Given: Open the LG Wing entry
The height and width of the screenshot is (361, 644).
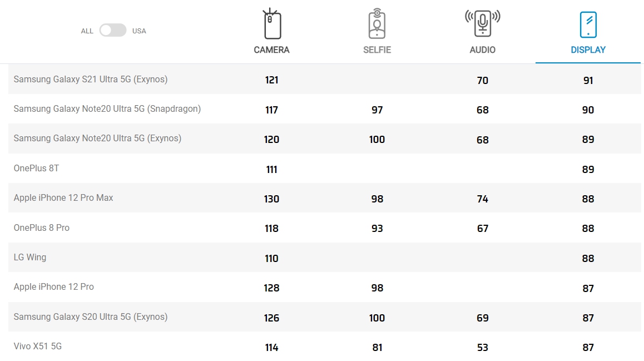Looking at the screenshot, I should coord(30,258).
